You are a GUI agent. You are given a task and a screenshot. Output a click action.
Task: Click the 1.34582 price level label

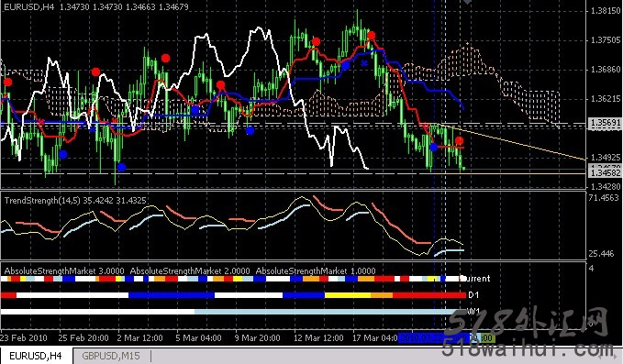[606, 173]
